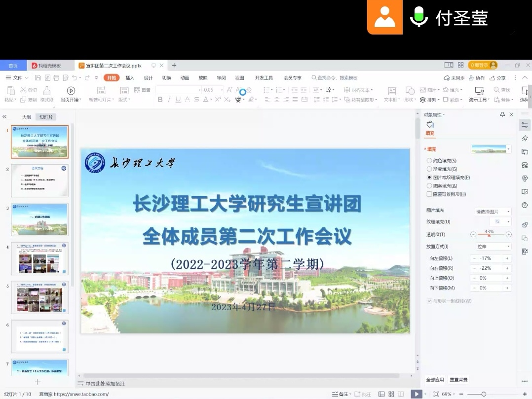Select 纯色填充 solid fill radio button
The height and width of the screenshot is (399, 532).
429,161
